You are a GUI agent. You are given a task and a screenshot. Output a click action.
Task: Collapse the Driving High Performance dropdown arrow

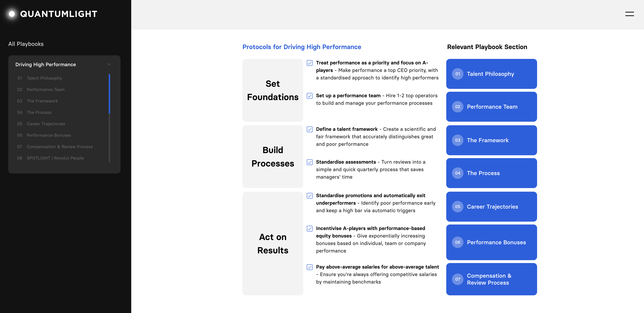point(109,65)
